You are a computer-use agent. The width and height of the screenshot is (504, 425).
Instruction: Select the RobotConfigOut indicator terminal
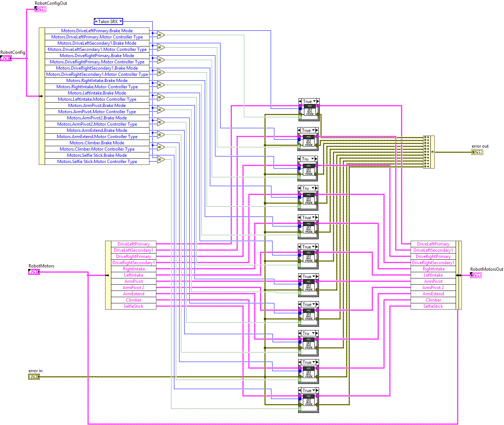[40, 9]
